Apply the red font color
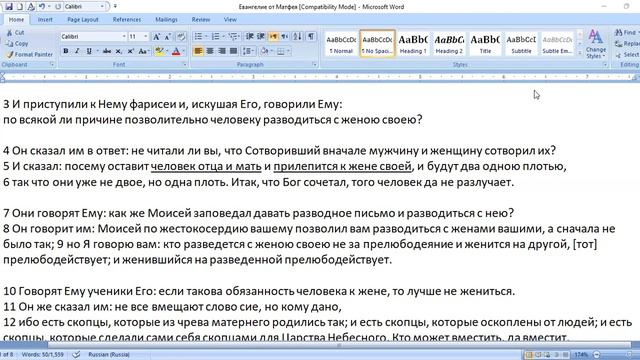 [176, 51]
